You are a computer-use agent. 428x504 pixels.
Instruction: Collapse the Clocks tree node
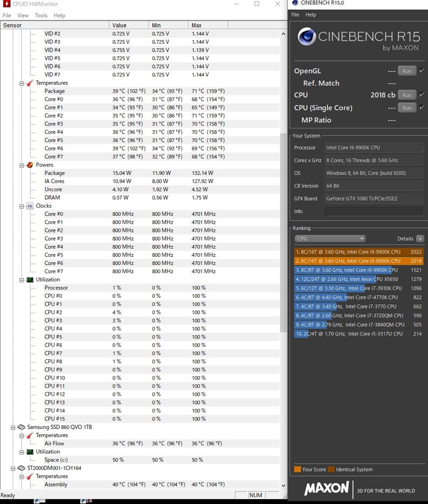[x=22, y=206]
